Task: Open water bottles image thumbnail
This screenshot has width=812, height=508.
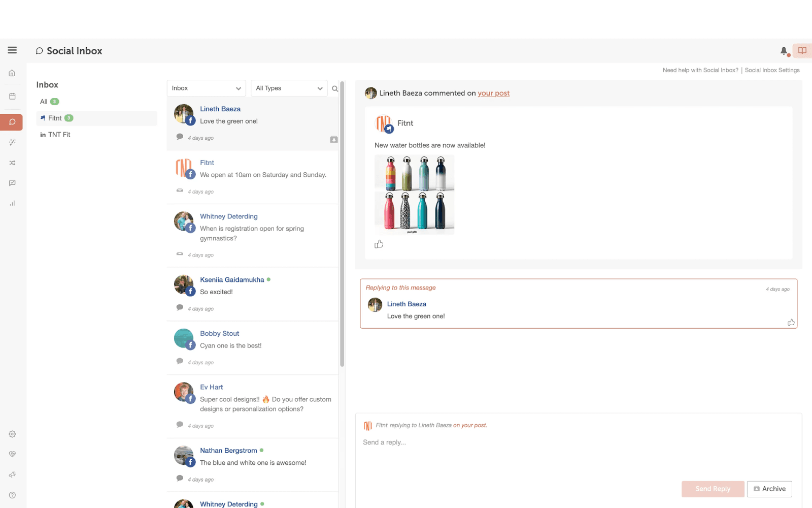Action: pyautogui.click(x=414, y=195)
